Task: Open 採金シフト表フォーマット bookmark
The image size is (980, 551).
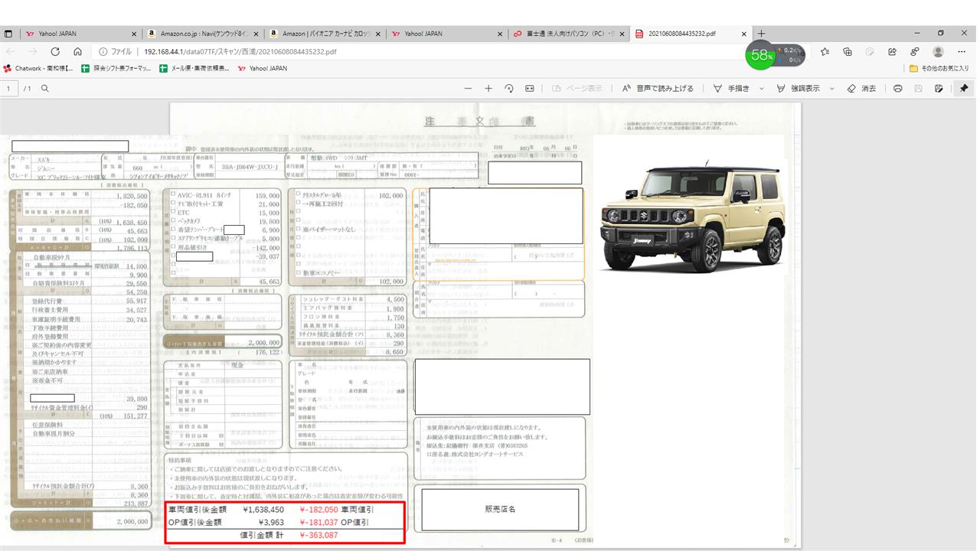Action: point(116,68)
